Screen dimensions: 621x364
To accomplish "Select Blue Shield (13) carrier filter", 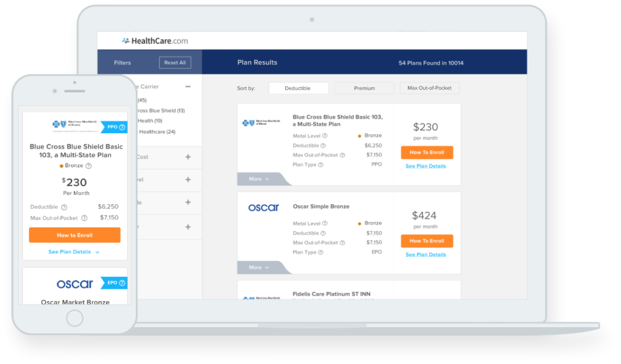I will [x=161, y=110].
